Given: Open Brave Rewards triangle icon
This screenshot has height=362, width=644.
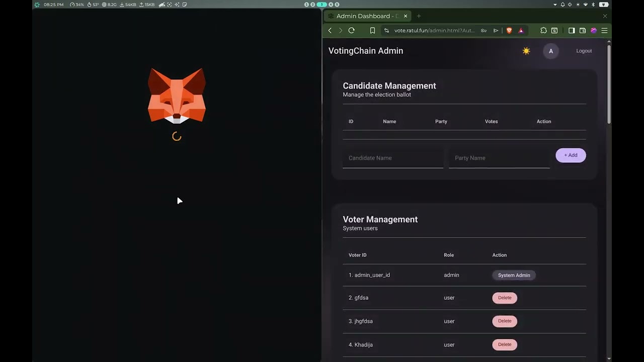Looking at the screenshot, I should tap(521, 31).
